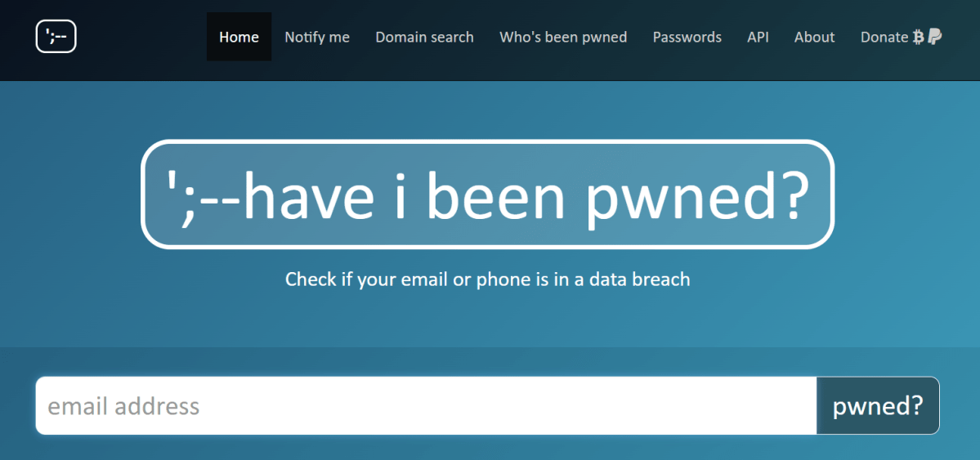Click inside the email address field
980x460 pixels.
click(427, 405)
